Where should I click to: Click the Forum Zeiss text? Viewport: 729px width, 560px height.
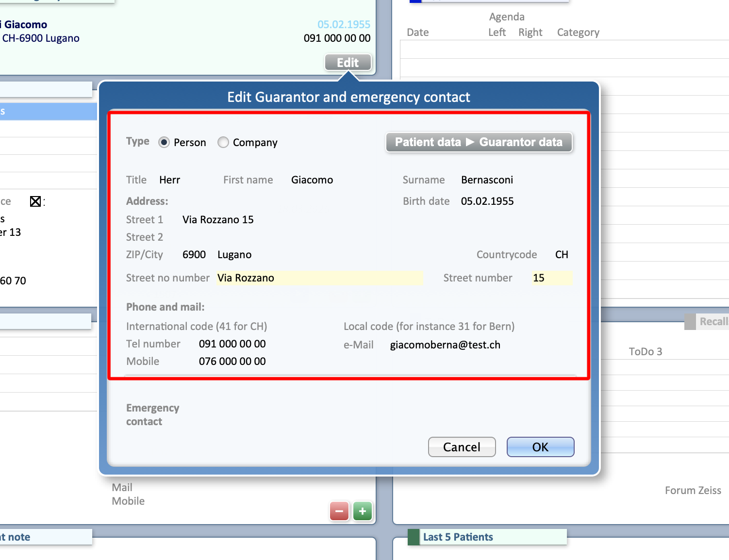point(693,491)
